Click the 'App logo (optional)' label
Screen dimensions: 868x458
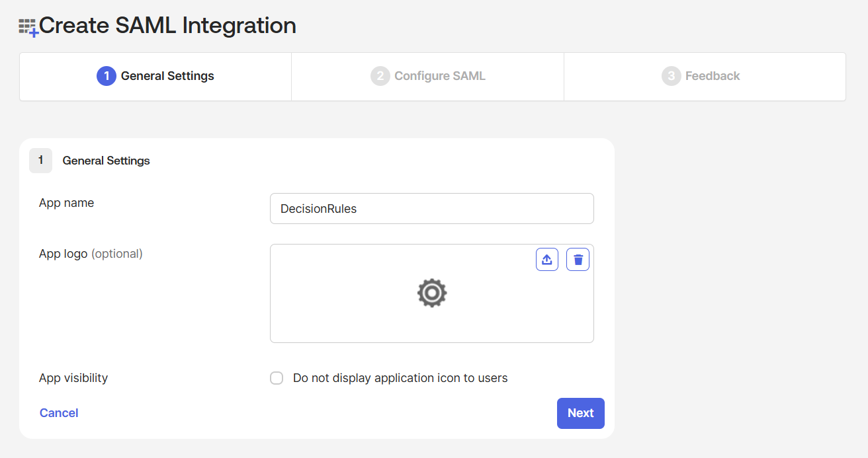tap(91, 254)
